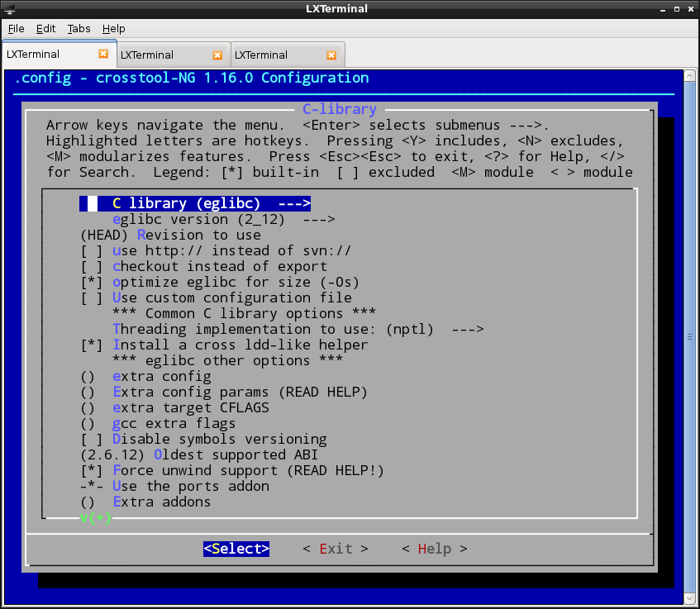Close the LXTerminal window
This screenshot has height=609, width=700.
[x=691, y=9]
